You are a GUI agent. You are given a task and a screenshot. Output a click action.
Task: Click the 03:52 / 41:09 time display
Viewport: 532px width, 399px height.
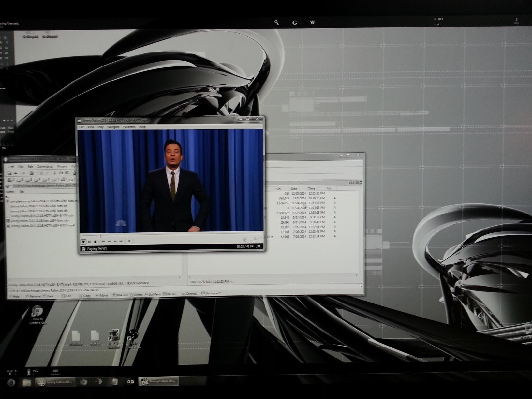click(245, 246)
